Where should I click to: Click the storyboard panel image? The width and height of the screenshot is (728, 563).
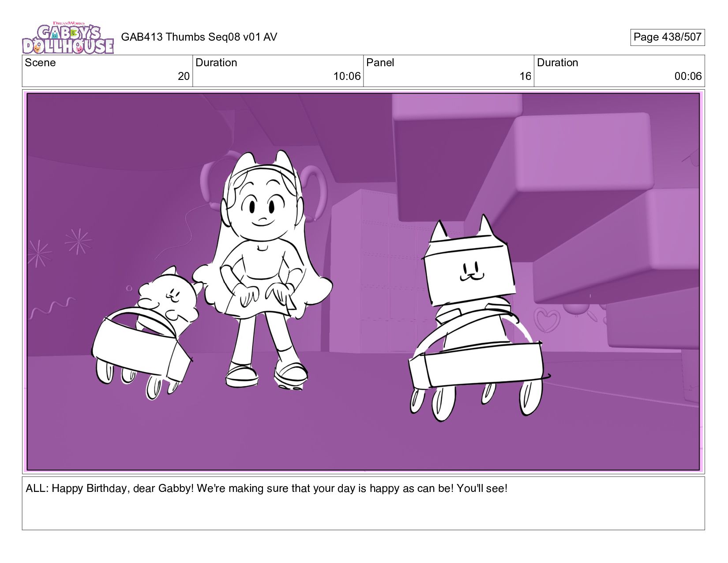pos(363,282)
